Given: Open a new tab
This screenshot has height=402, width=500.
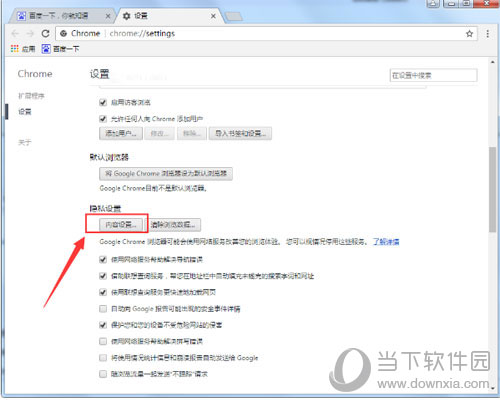Looking at the screenshot, I should point(234,16).
